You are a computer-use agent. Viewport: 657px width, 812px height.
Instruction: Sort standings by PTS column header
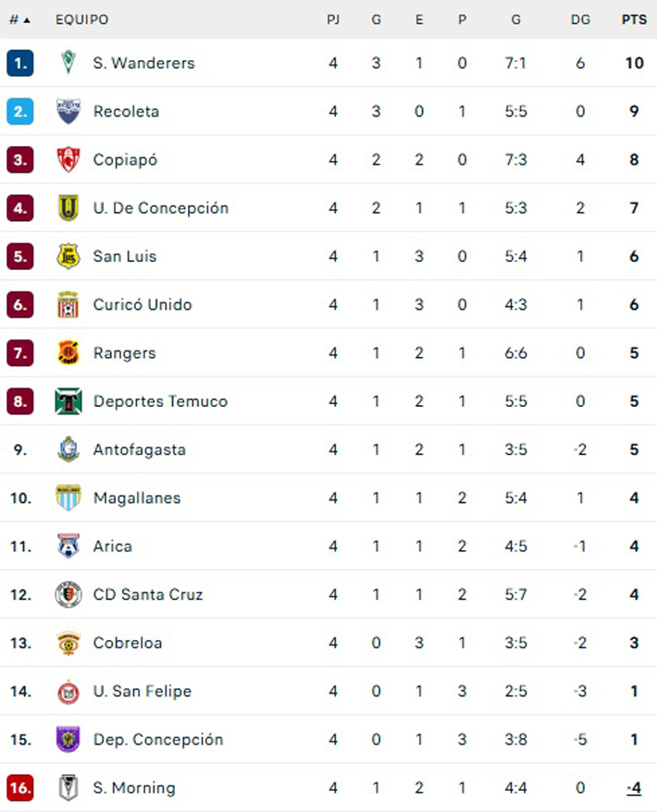[634, 19]
